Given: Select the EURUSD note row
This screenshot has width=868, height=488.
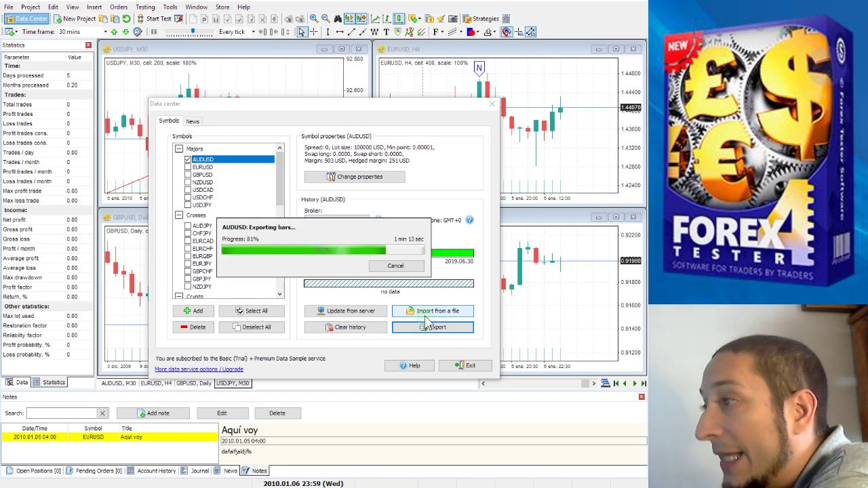Looking at the screenshot, I should 109,437.
